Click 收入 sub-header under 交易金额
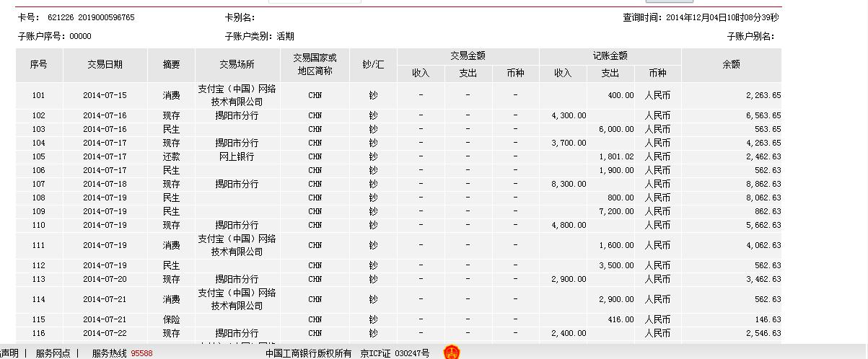This screenshot has width=868, height=359. 421,74
